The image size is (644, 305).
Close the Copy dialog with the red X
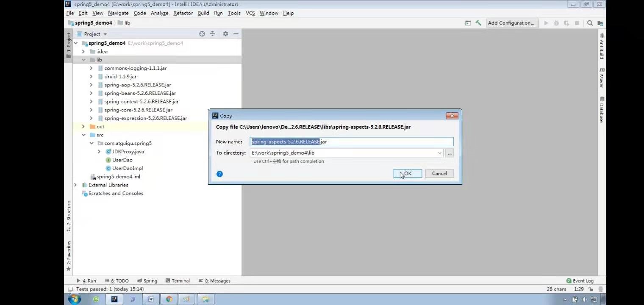click(x=452, y=116)
